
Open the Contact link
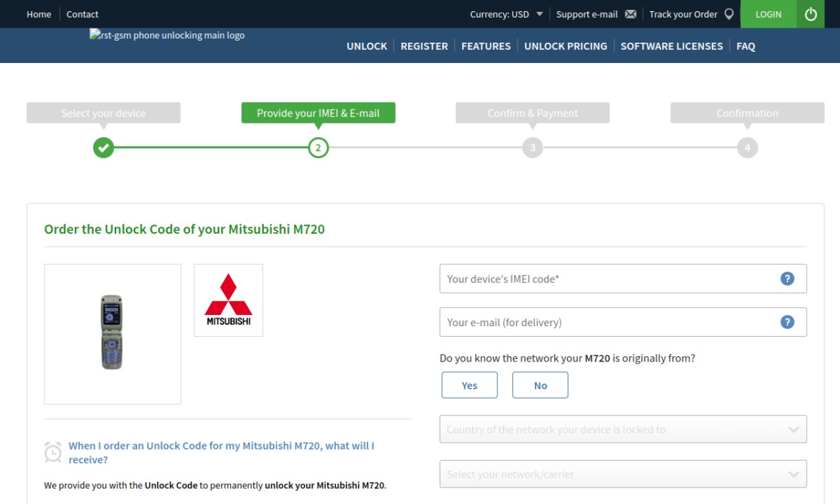coord(83,14)
